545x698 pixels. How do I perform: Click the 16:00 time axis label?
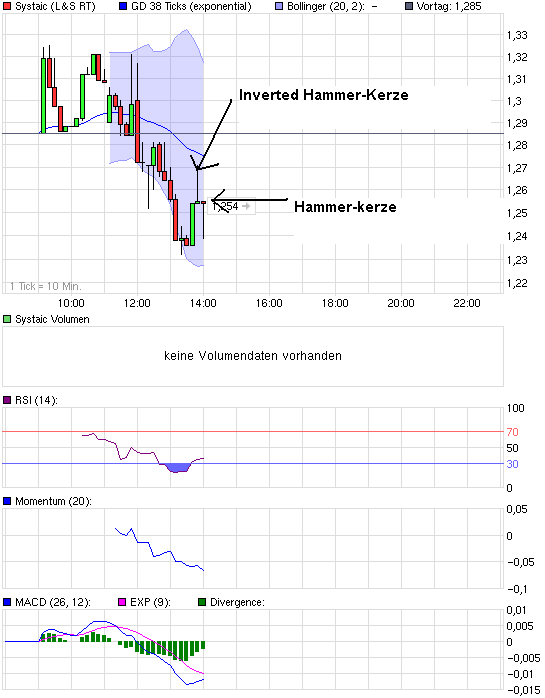coord(269,303)
